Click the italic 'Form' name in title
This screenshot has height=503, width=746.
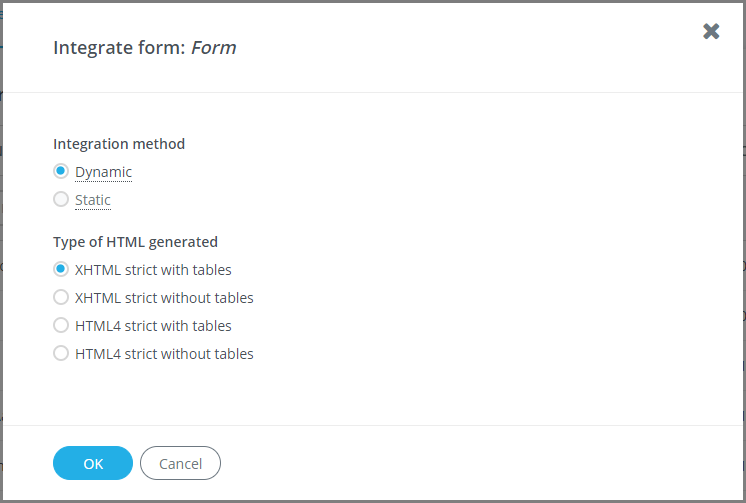[214, 47]
